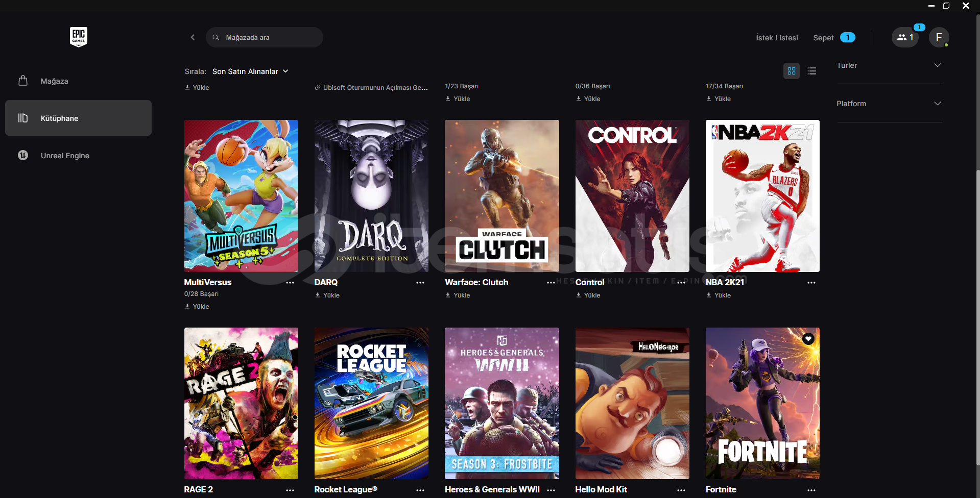Image resolution: width=980 pixels, height=498 pixels.
Task: Open the Heroes & Generals WWII cover
Action: pyautogui.click(x=502, y=403)
